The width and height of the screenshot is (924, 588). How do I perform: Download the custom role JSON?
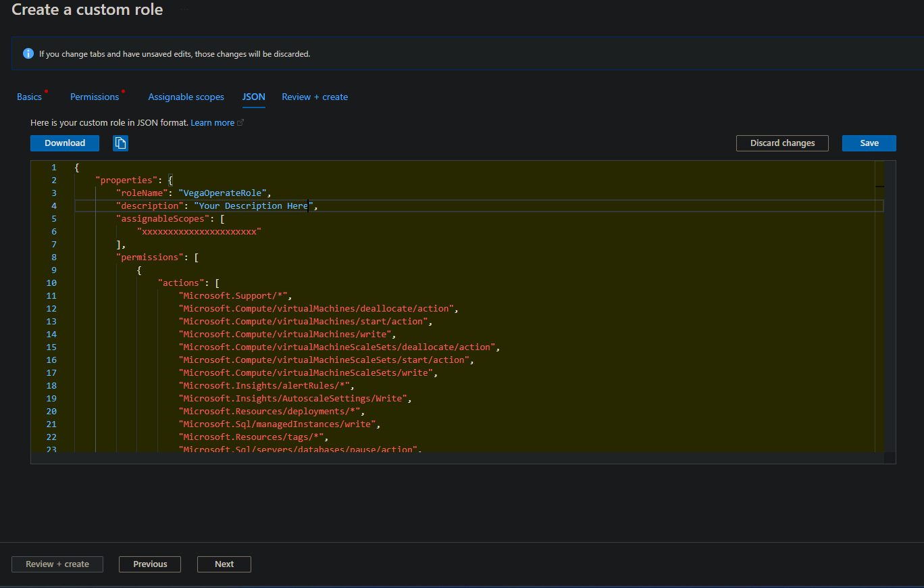tap(65, 143)
